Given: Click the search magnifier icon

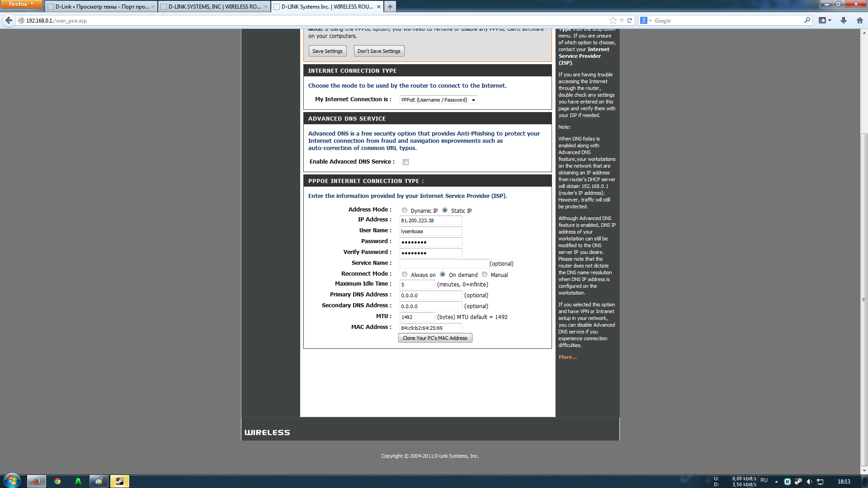Looking at the screenshot, I should pos(807,20).
